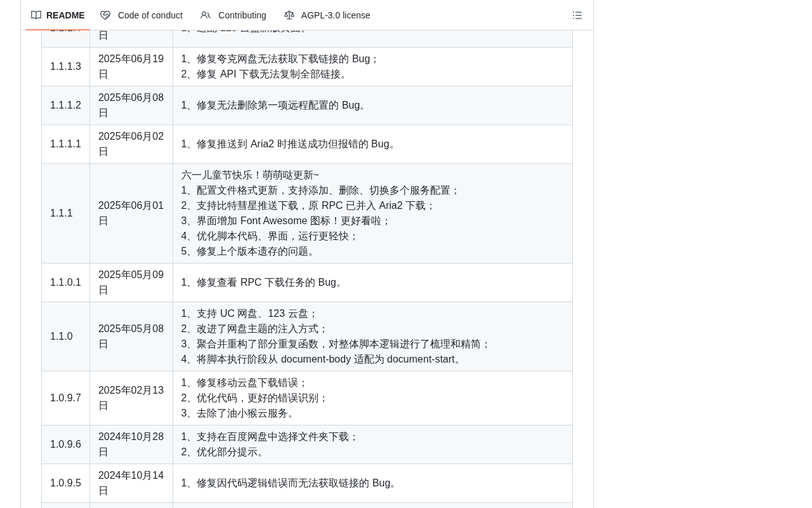Screen dimensions: 812x508
Task: Click the document-body 适配为 document-start line
Action: click(323, 359)
